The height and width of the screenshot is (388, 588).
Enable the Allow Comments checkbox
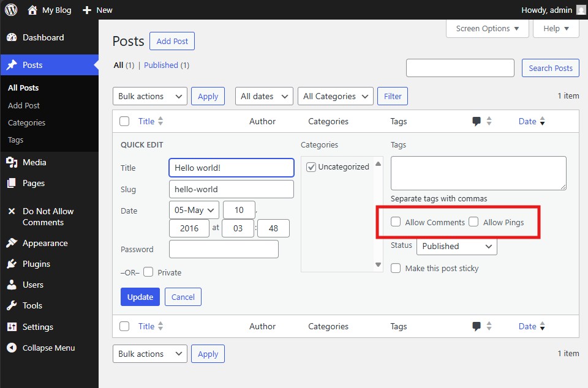click(395, 222)
